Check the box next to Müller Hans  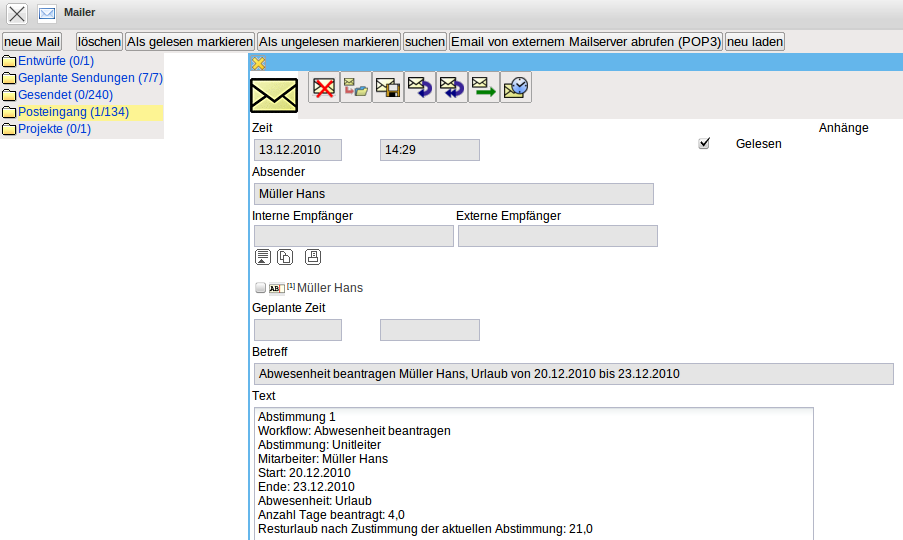point(261,288)
